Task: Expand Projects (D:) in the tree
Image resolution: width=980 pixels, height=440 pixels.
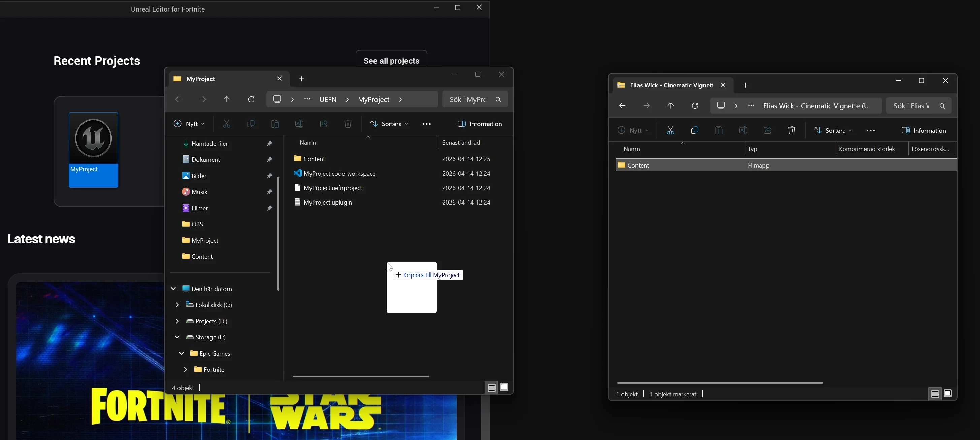Action: [x=177, y=321]
